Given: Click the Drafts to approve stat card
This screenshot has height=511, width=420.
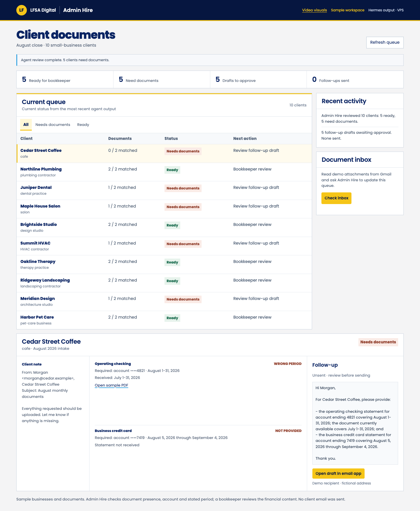Looking at the screenshot, I should pos(258,80).
